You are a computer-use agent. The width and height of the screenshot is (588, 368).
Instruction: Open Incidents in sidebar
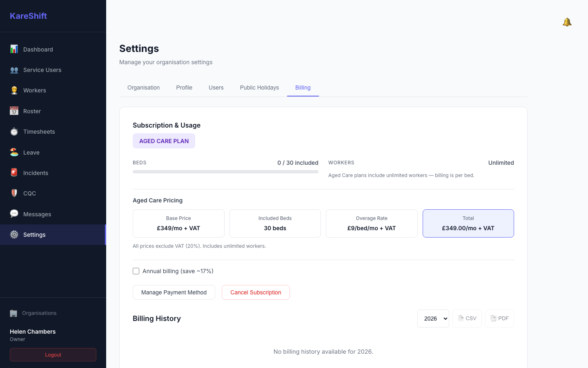tap(53, 173)
